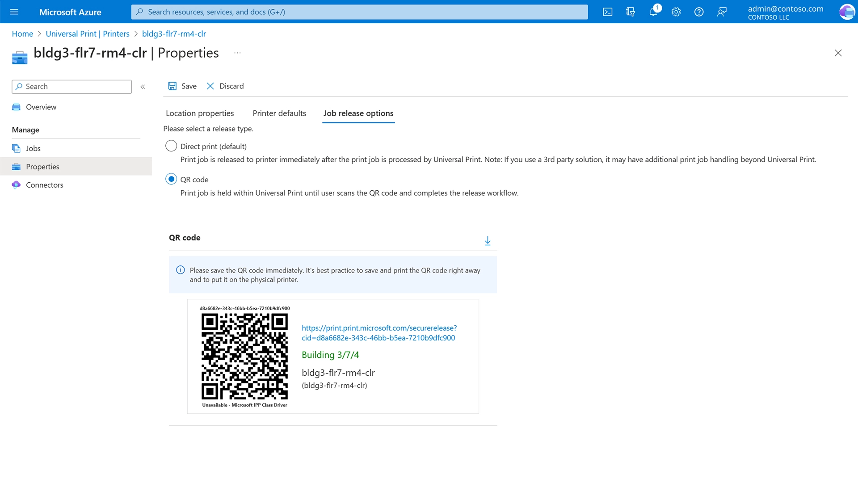Click the Save button
This screenshot has width=858, height=504.
pos(182,86)
